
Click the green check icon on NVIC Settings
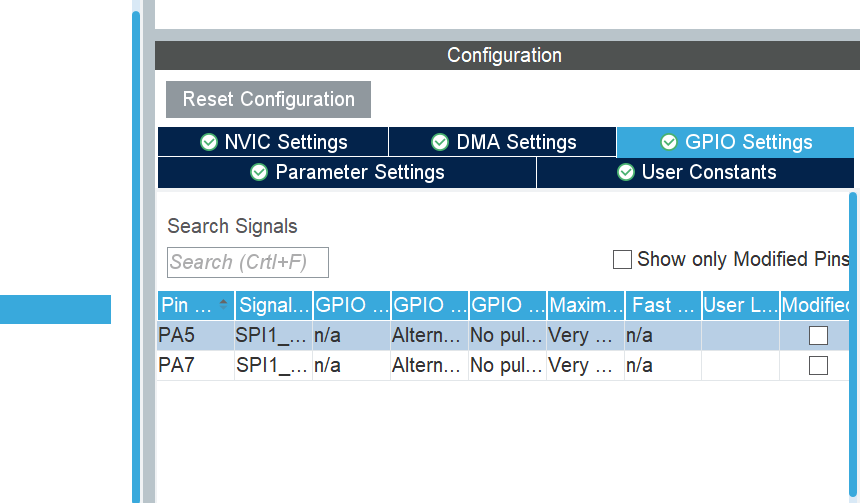(x=208, y=142)
